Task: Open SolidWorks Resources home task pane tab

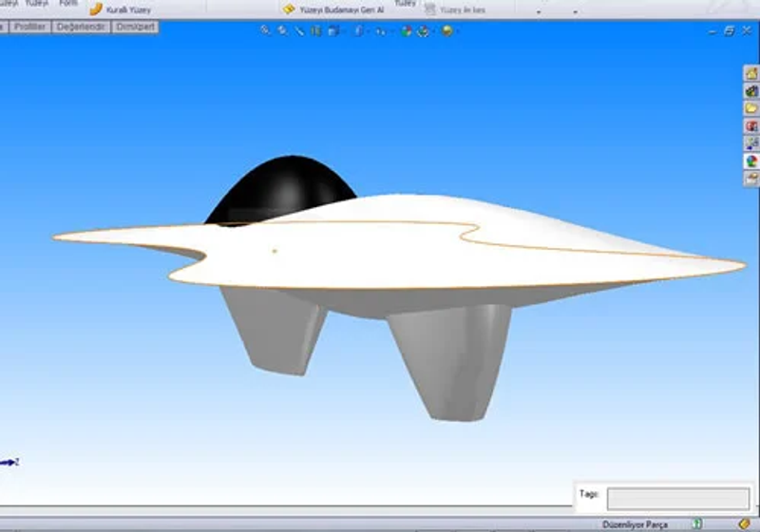Action: [x=751, y=74]
